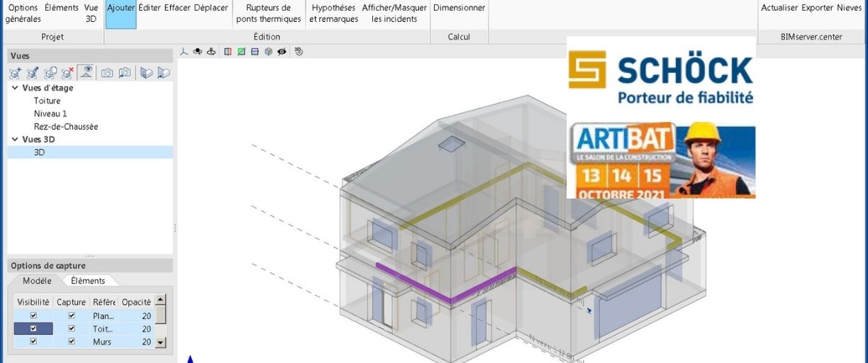This screenshot has height=363, width=868.
Task: Toggle the eye-over-plane reference view icon
Action: 87,72
